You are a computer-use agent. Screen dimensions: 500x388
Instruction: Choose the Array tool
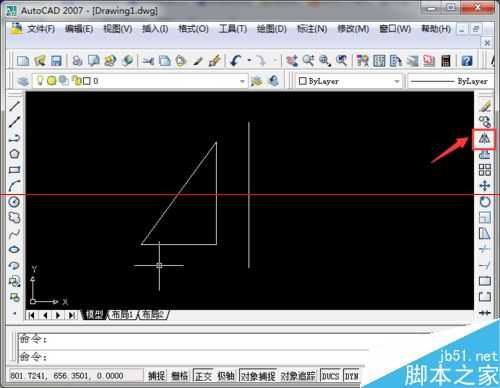pyautogui.click(x=485, y=170)
